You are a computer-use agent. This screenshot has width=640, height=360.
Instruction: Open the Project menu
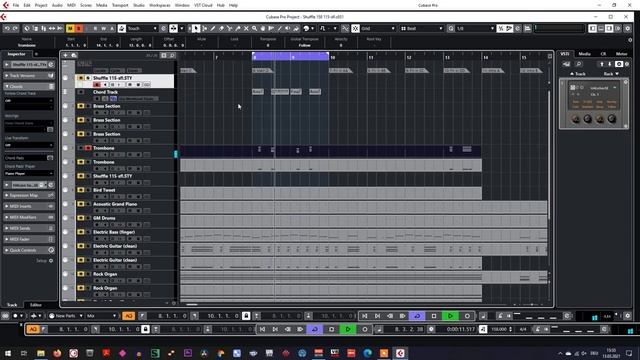coord(40,5)
